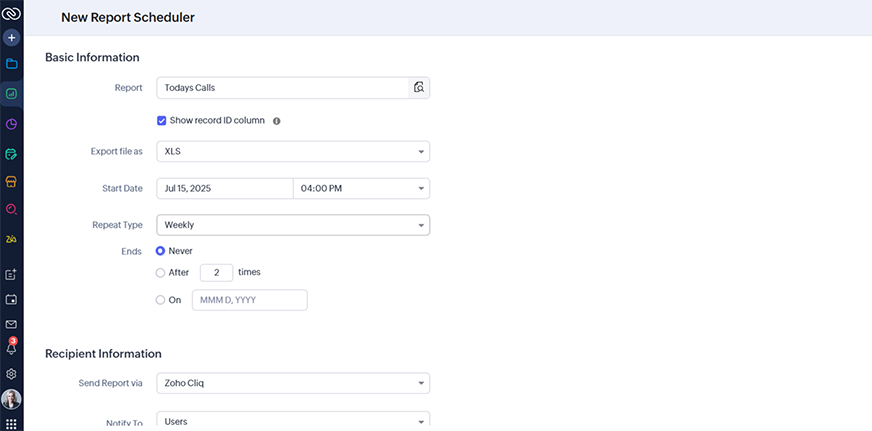
Task: Click the Recipient Information heading
Action: pyautogui.click(x=103, y=354)
